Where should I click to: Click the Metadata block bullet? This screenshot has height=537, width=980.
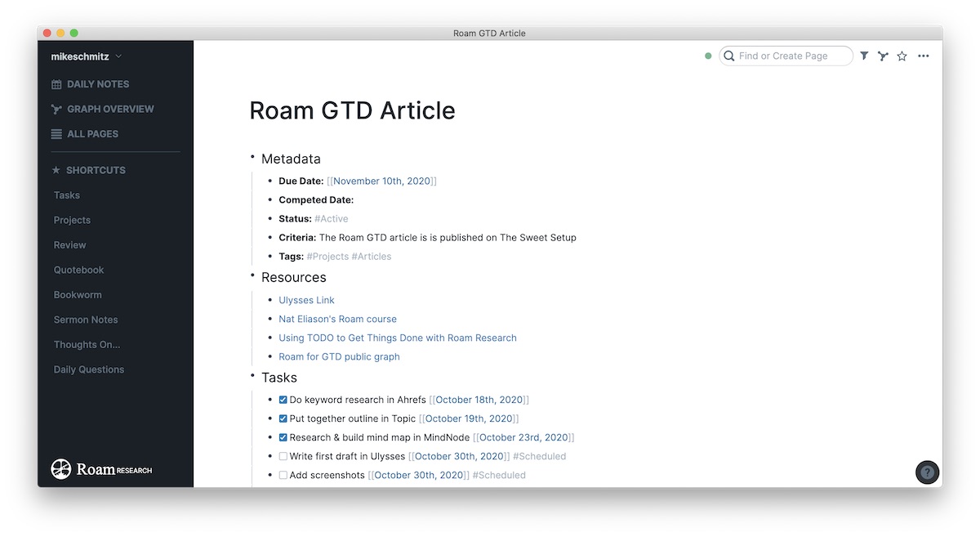click(253, 156)
